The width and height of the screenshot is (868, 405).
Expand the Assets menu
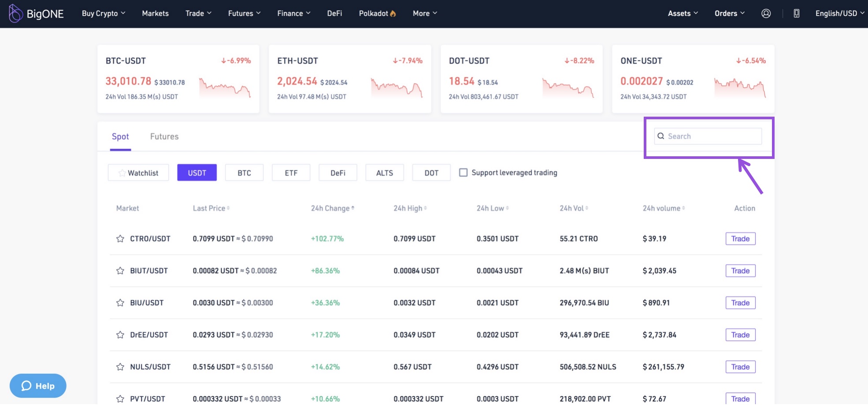point(683,14)
